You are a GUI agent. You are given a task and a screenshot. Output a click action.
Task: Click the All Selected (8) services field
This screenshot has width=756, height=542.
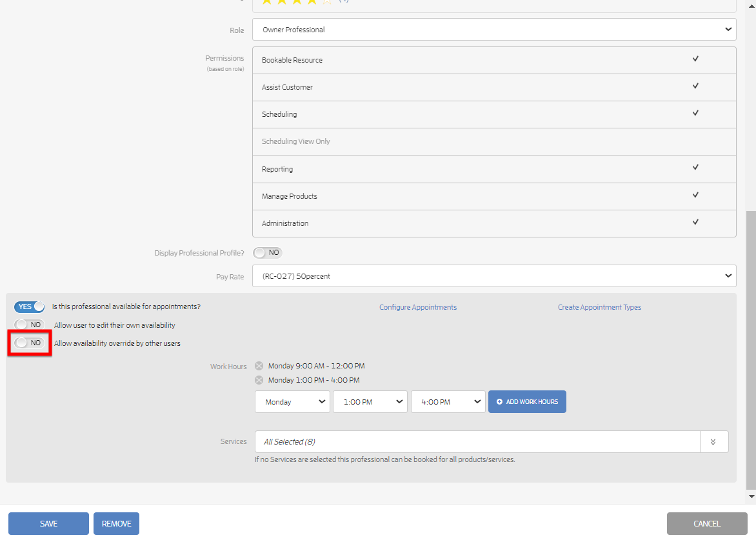[x=477, y=442]
